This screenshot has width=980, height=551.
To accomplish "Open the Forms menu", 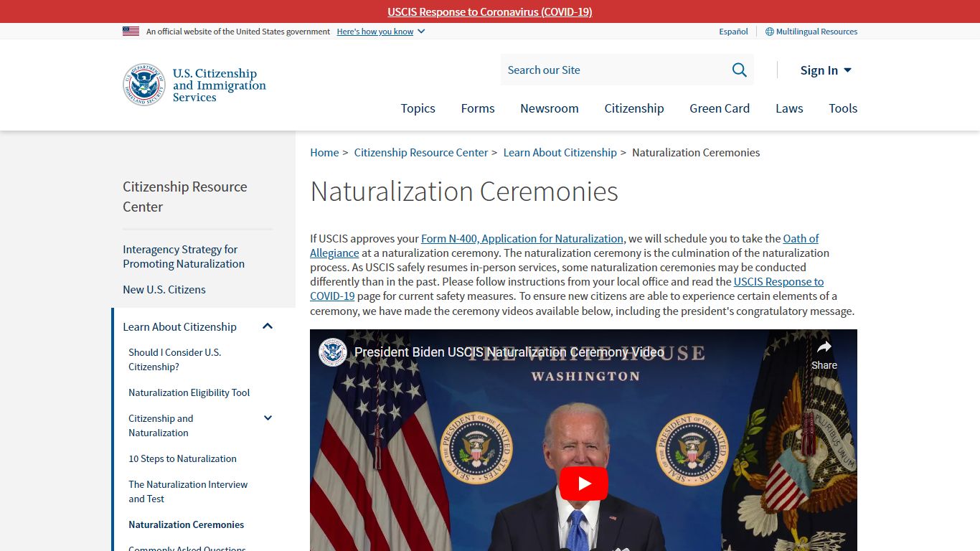I will tap(478, 108).
